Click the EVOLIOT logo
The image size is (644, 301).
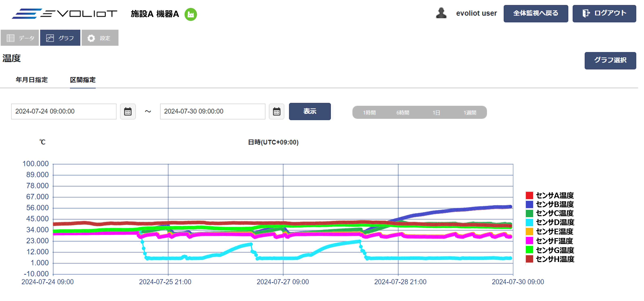pos(65,13)
